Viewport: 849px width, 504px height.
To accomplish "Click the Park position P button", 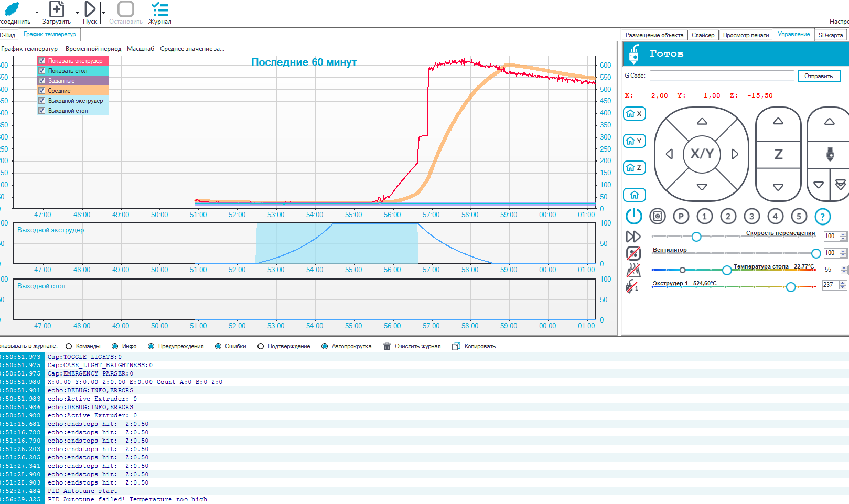I will pyautogui.click(x=681, y=216).
